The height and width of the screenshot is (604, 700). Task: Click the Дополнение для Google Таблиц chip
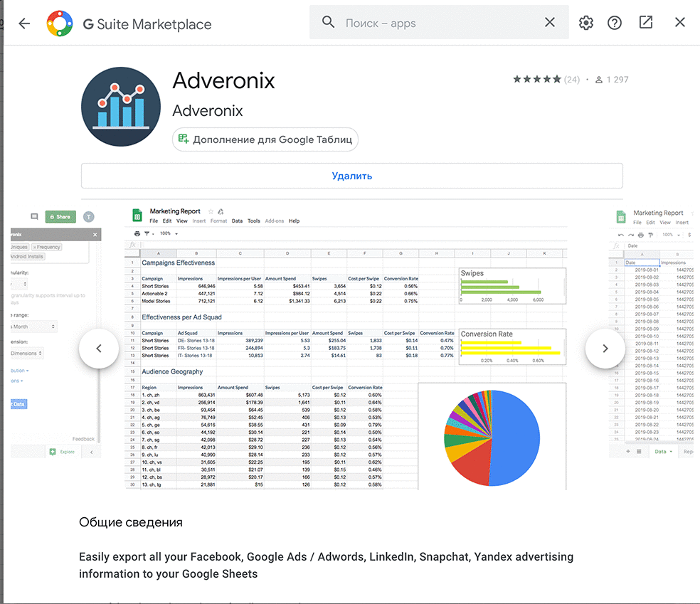coord(265,139)
